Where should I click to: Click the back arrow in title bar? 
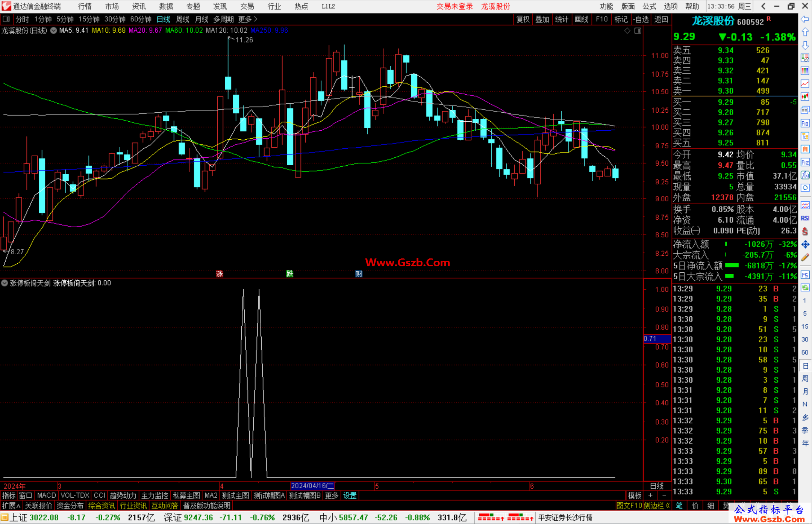click(x=763, y=6)
